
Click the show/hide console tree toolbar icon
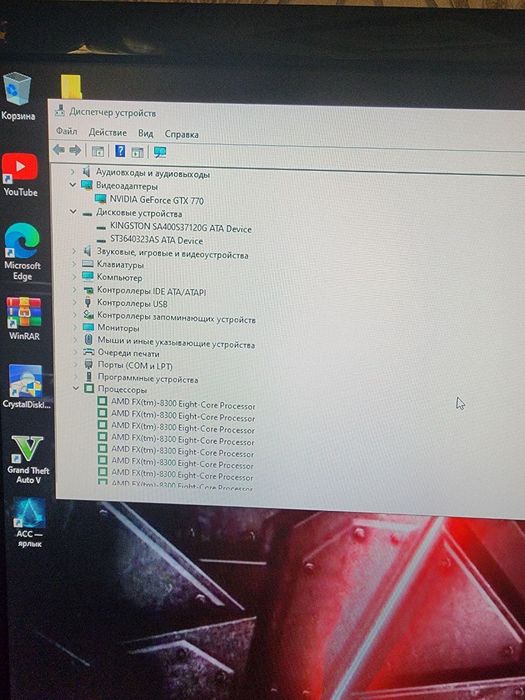[x=97, y=151]
